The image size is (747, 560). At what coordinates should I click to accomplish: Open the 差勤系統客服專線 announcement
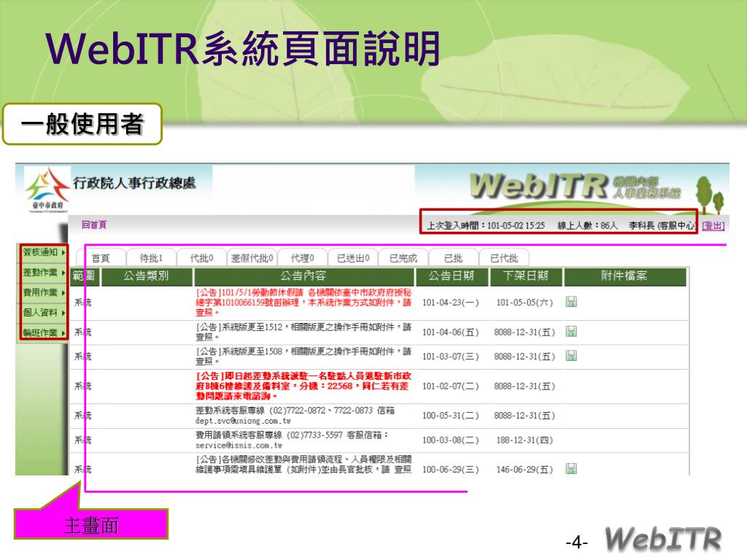tap(295, 415)
